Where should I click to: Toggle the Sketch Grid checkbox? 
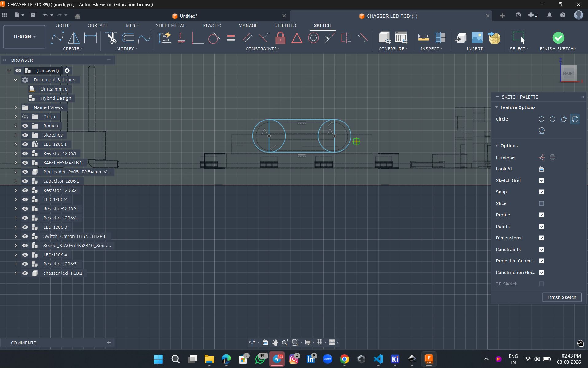tap(542, 180)
